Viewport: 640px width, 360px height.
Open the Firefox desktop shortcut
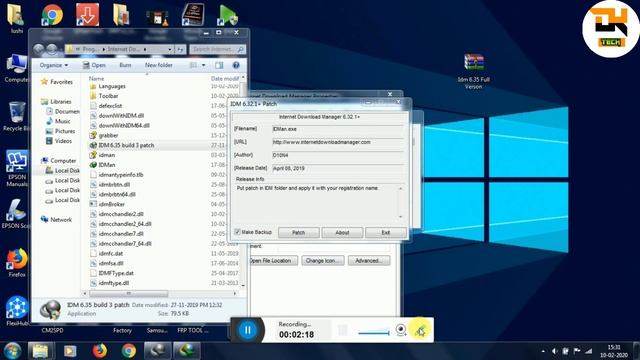[x=16, y=263]
